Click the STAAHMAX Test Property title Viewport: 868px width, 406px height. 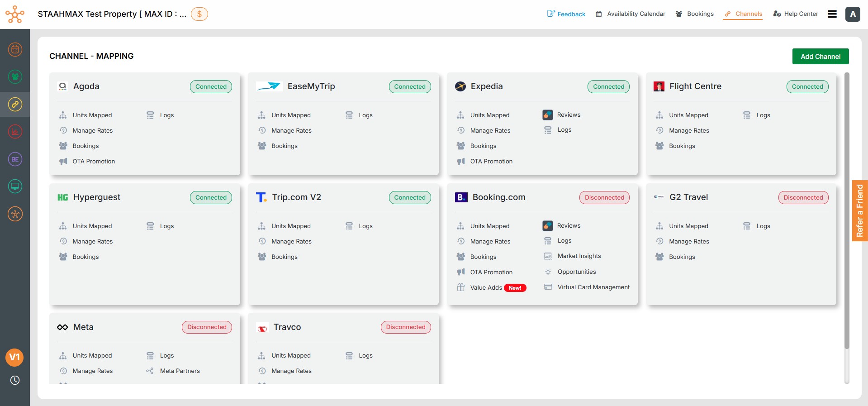pyautogui.click(x=112, y=14)
